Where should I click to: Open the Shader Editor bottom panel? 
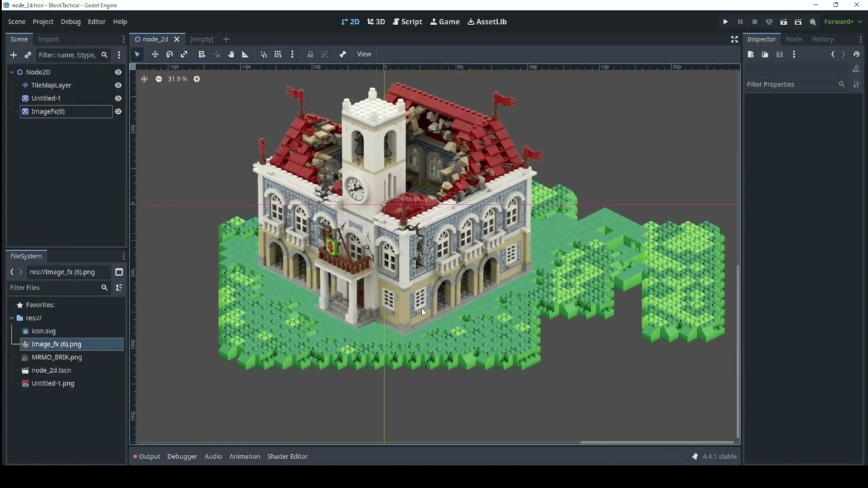[288, 456]
